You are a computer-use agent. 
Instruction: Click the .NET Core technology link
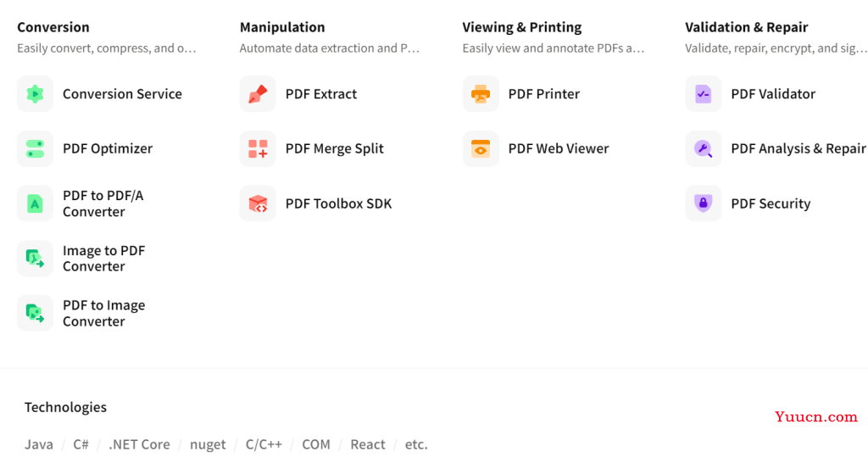(140, 444)
